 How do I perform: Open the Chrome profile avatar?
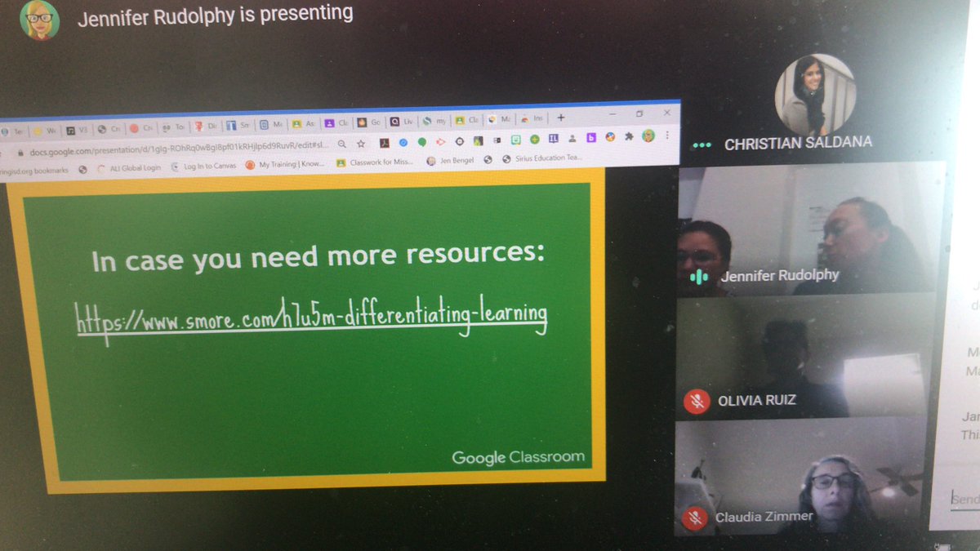(648, 136)
